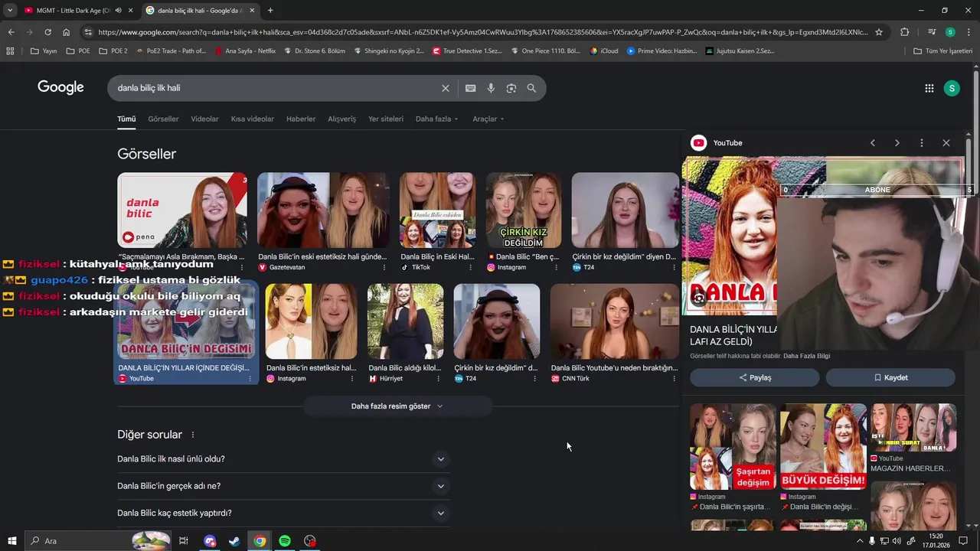Open 'Şaşırtan değişim' Instagram related image
The height and width of the screenshot is (551, 980).
[733, 447]
